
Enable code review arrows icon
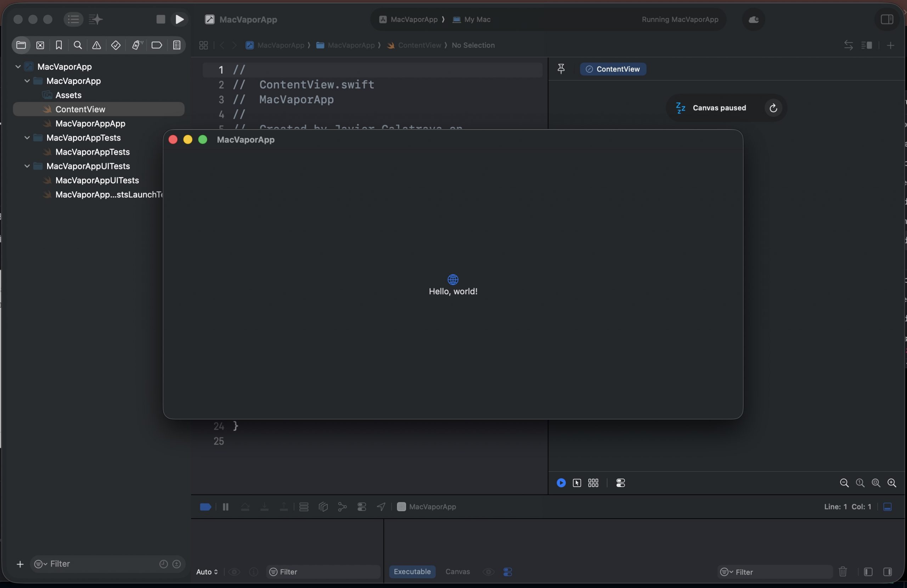pos(848,45)
